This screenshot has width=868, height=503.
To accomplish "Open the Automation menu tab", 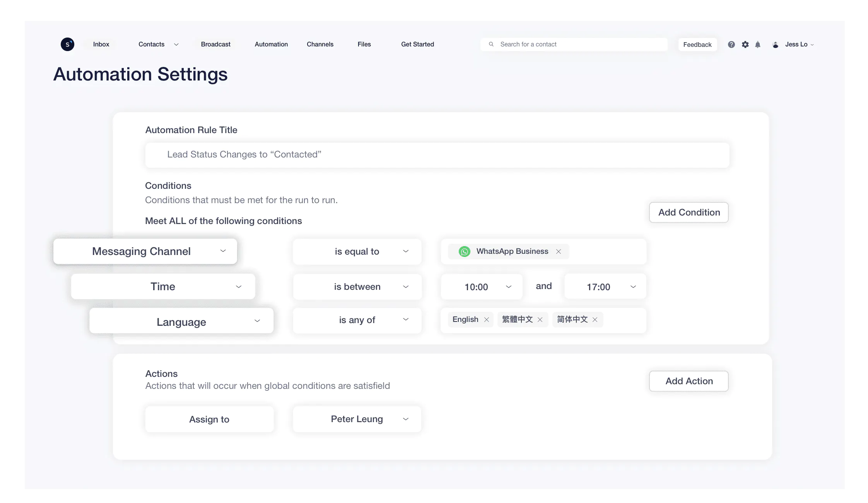I will point(271,44).
